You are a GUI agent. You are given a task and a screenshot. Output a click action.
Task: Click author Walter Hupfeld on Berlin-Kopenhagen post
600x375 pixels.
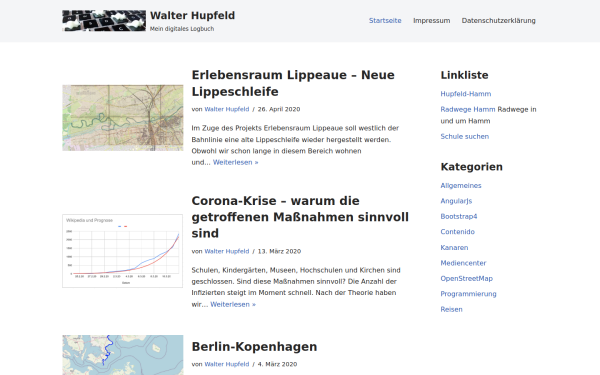227,364
